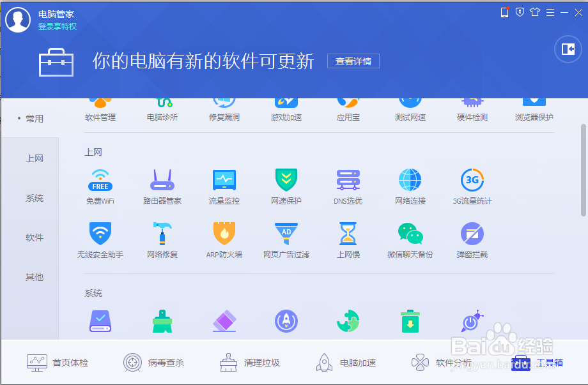Open 测试网速 speed test
The image size is (588, 385).
(410, 110)
